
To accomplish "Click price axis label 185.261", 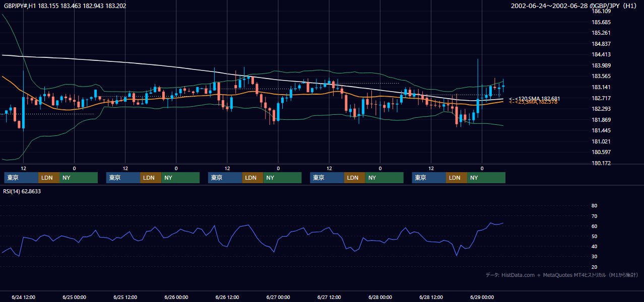I will click(601, 33).
